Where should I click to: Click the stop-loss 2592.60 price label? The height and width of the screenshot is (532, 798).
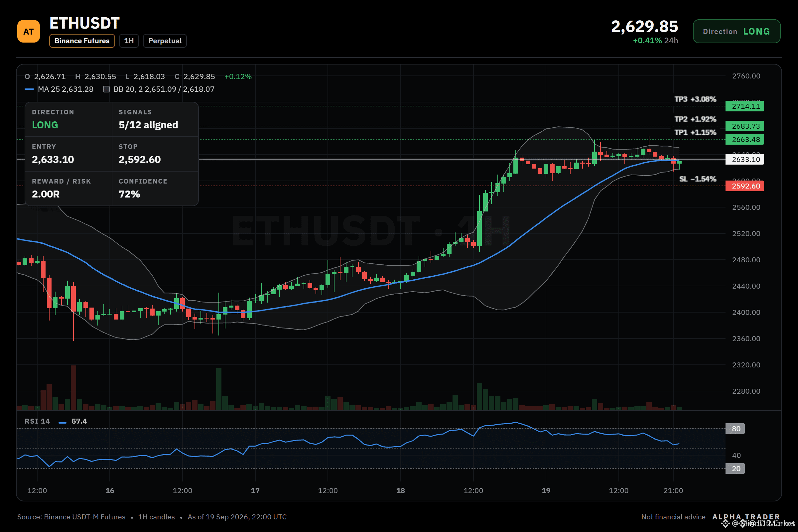[744, 186]
